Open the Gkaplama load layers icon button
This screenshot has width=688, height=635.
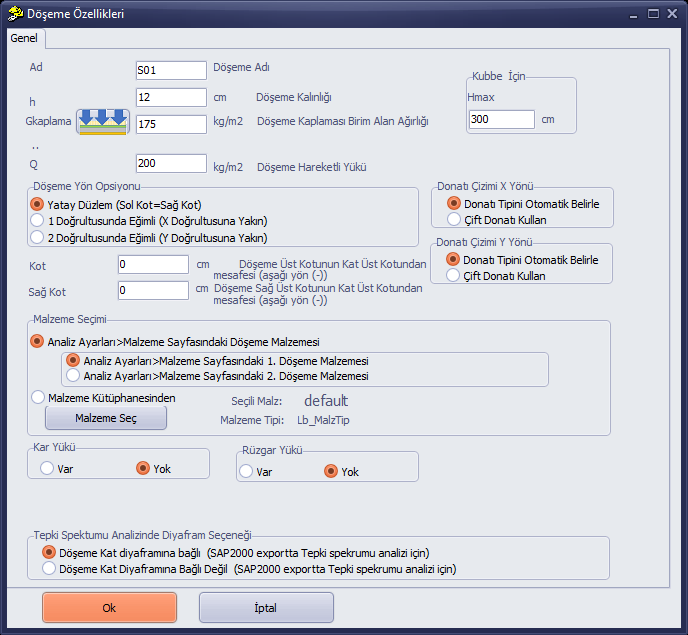coord(103,122)
